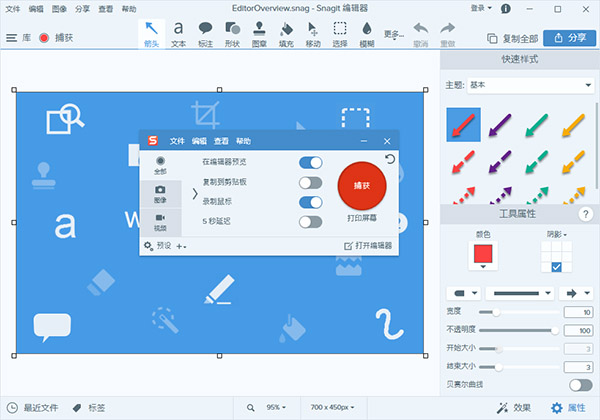The width and height of the screenshot is (600, 420).
Task: Select the All (全部) capture tab
Action: coord(161,166)
